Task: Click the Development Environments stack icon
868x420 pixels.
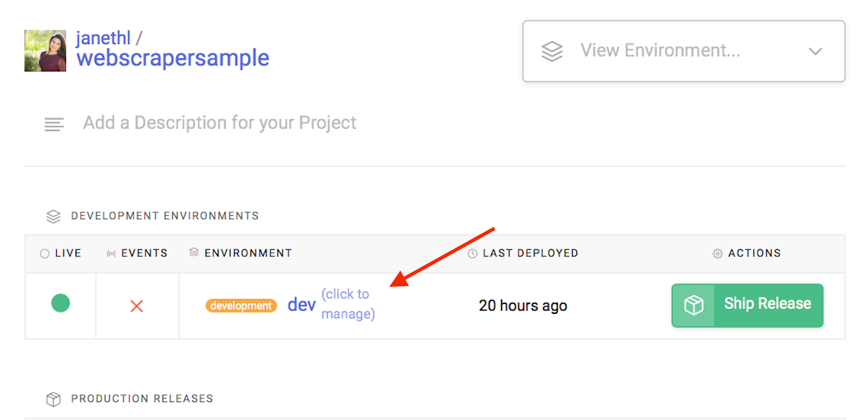Action: 53,216
